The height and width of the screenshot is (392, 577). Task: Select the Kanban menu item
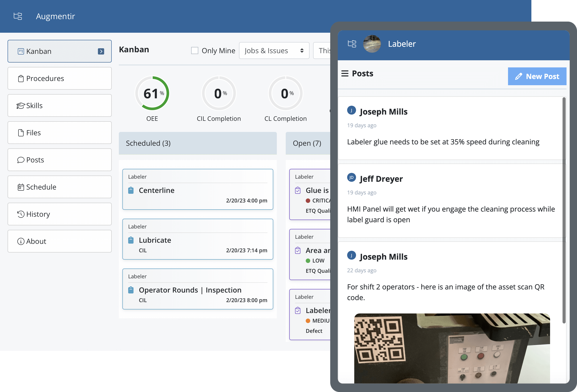click(x=60, y=51)
